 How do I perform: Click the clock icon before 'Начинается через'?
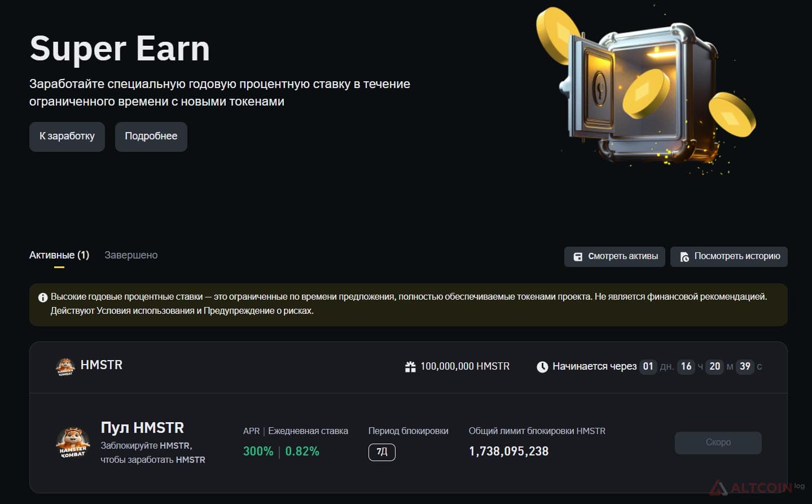tap(542, 367)
